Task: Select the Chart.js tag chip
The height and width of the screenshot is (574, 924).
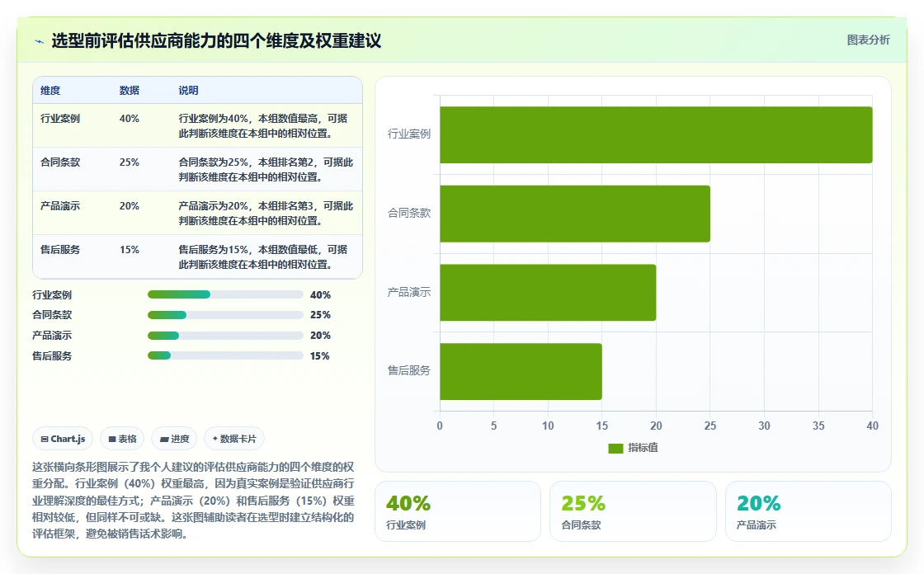Action: (63, 439)
